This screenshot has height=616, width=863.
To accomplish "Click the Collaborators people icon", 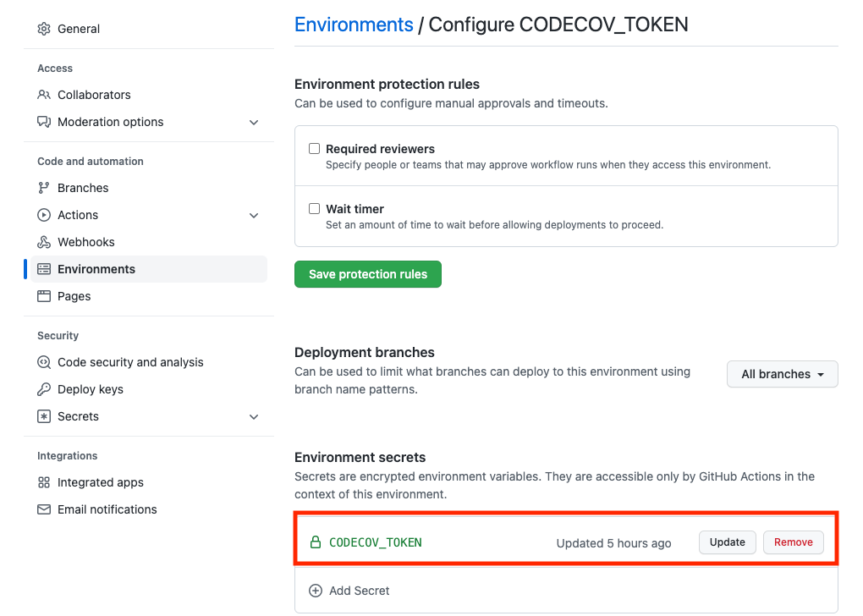I will (44, 95).
